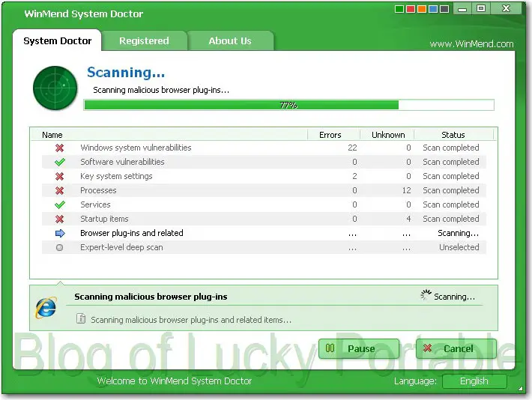Select the red theme color swatch
The height and width of the screenshot is (400, 532).
pos(411,9)
